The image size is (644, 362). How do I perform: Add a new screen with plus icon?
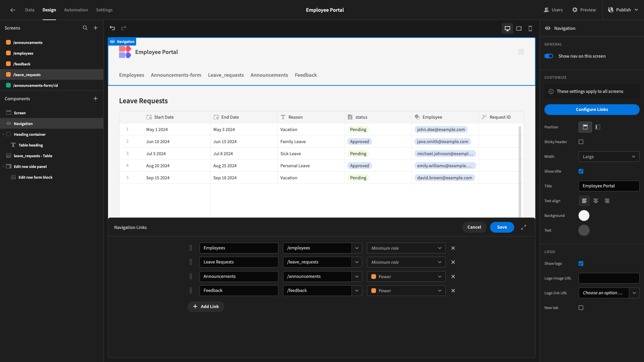[x=96, y=28]
